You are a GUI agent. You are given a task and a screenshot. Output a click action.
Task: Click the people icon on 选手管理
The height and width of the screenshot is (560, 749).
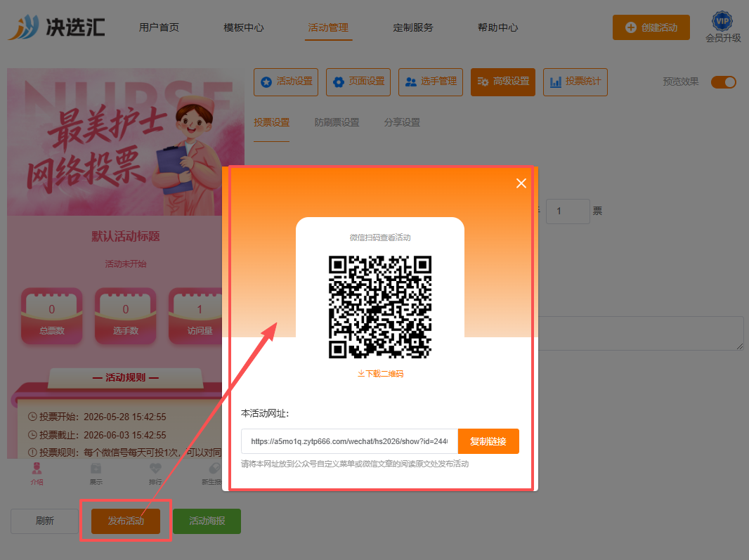411,82
